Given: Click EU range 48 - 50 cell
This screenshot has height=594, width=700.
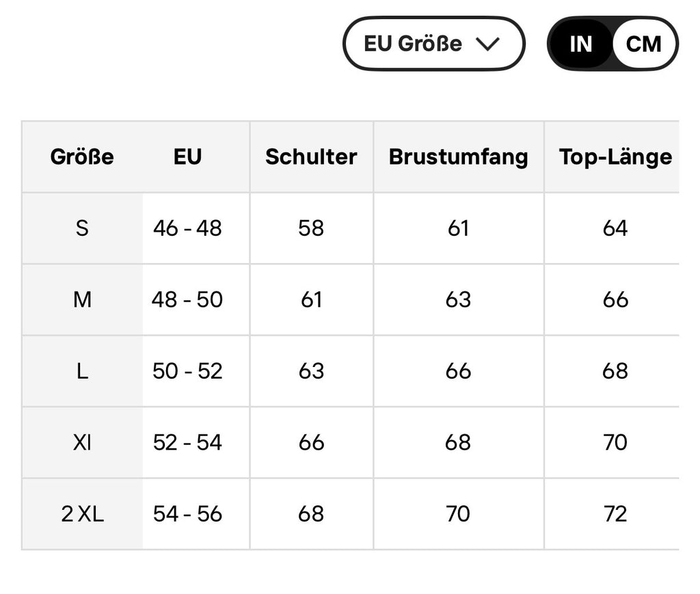Looking at the screenshot, I should (187, 299).
